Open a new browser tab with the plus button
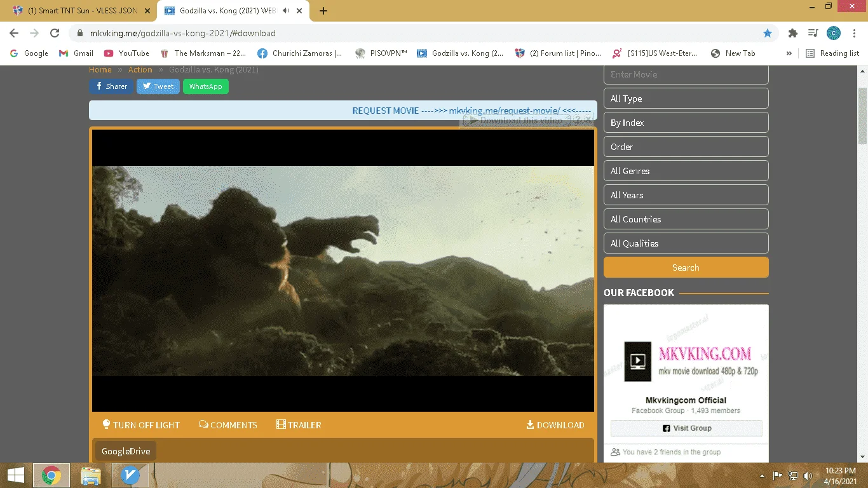 pyautogui.click(x=323, y=11)
